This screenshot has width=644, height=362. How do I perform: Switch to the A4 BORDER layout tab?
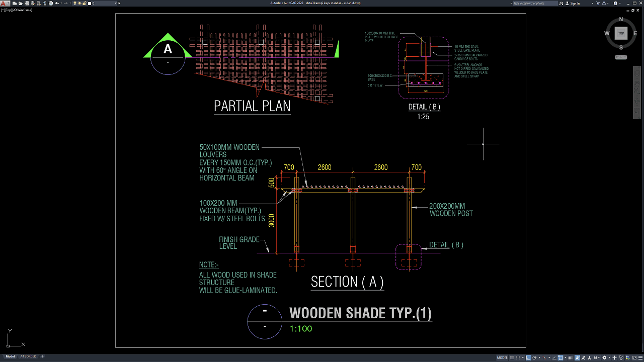(28, 356)
